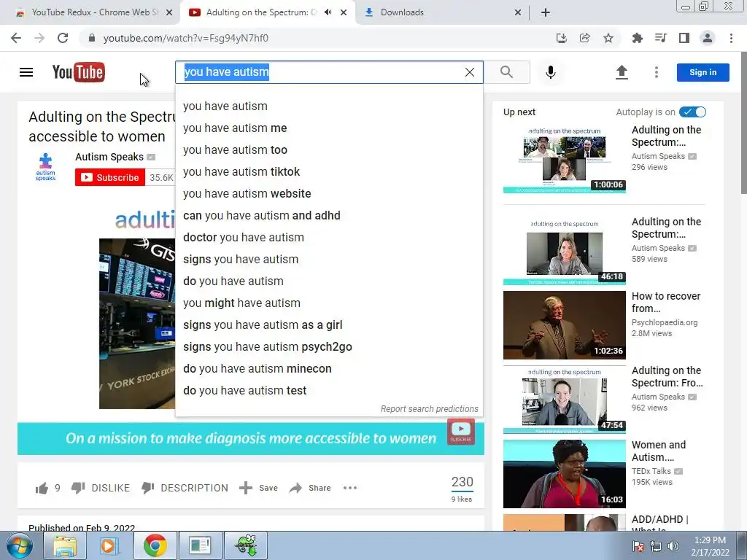Select "doctor you have autism" suggestion
This screenshot has height=560, width=747.
329,238
